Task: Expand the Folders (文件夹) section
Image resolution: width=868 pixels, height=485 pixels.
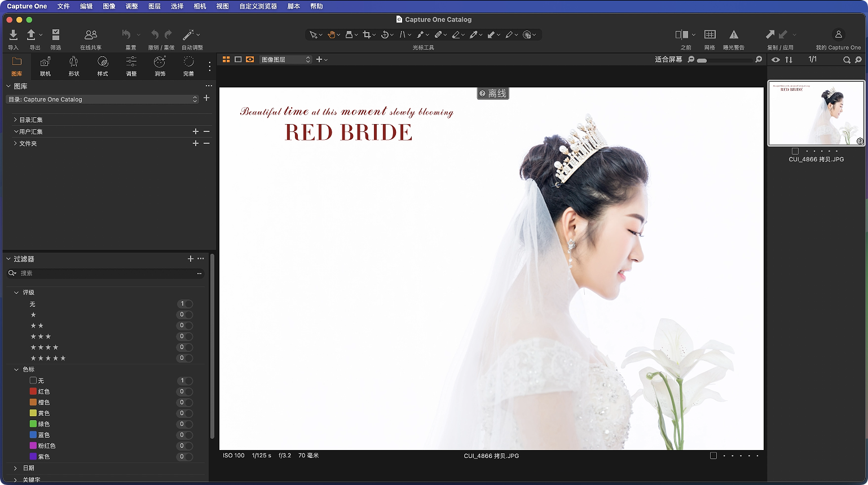Action: 16,144
